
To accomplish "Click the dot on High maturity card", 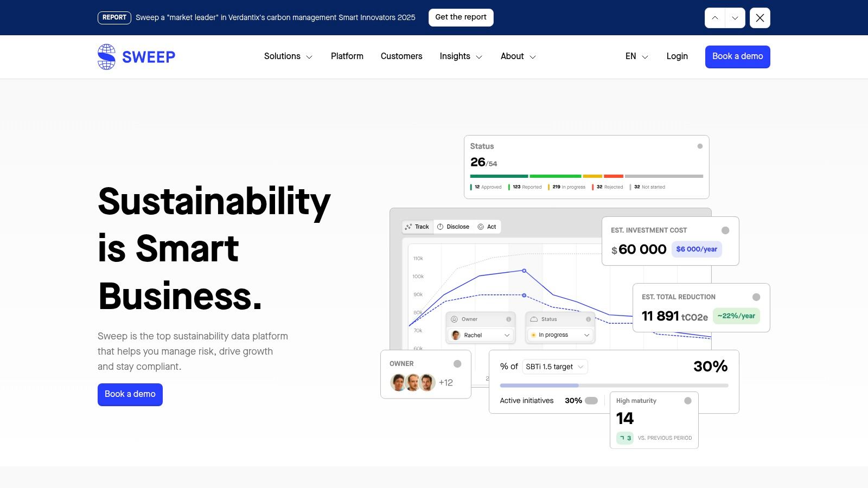I will [688, 401].
